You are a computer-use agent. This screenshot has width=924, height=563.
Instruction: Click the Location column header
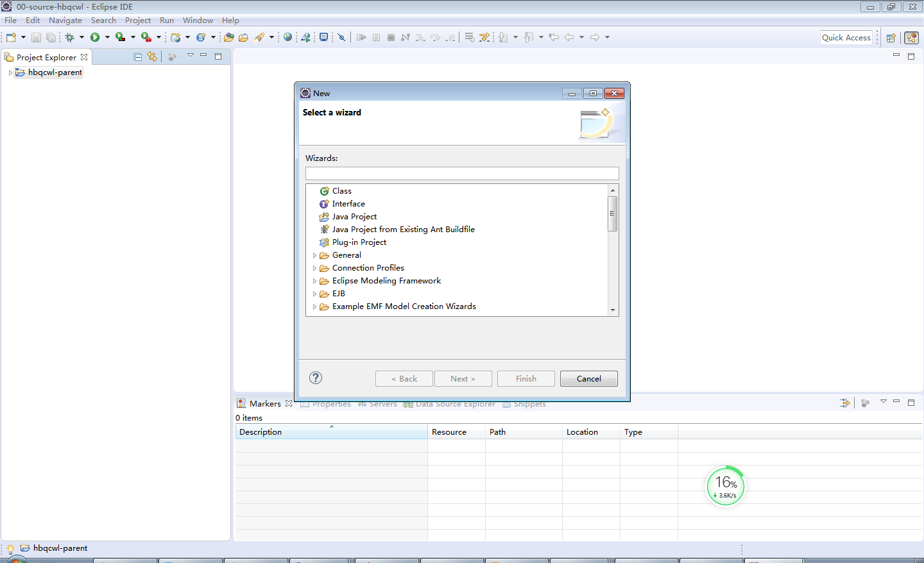pos(591,432)
